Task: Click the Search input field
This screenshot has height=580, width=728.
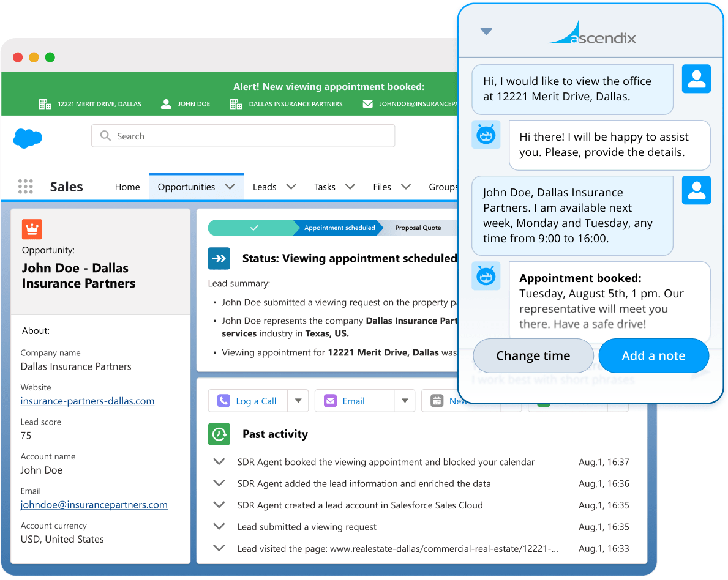Action: click(243, 136)
